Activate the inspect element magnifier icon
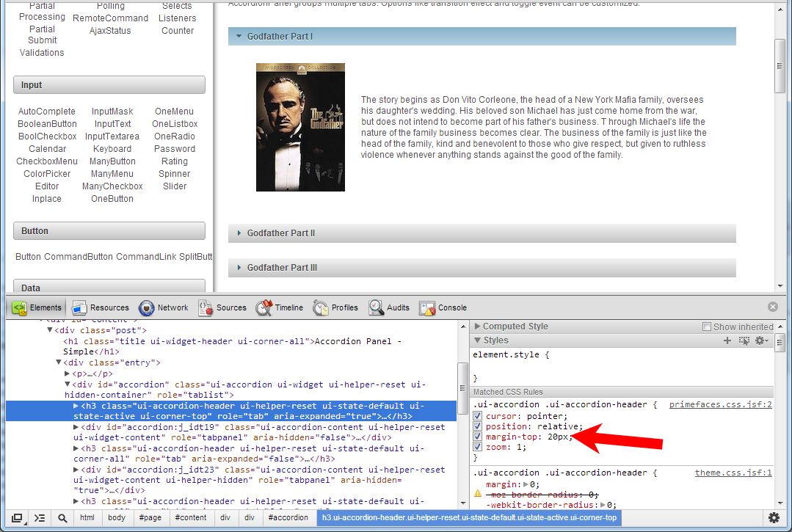792x532 pixels. (62, 518)
